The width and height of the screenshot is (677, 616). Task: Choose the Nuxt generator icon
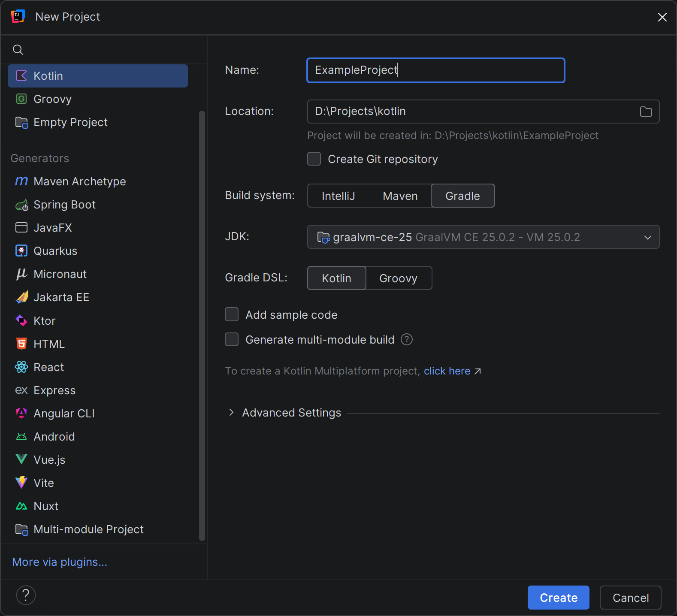pyautogui.click(x=21, y=506)
